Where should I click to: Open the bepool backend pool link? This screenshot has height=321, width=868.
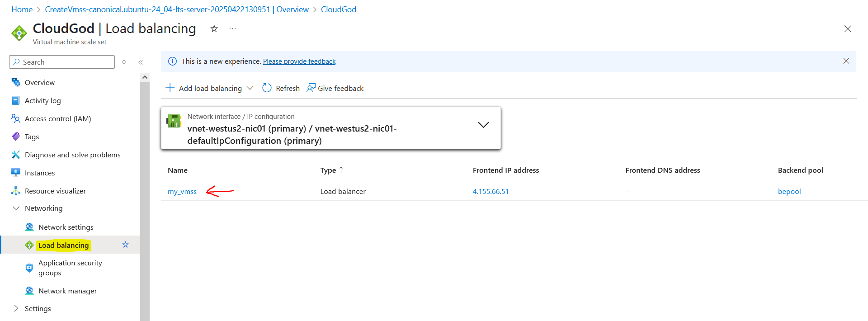(789, 191)
